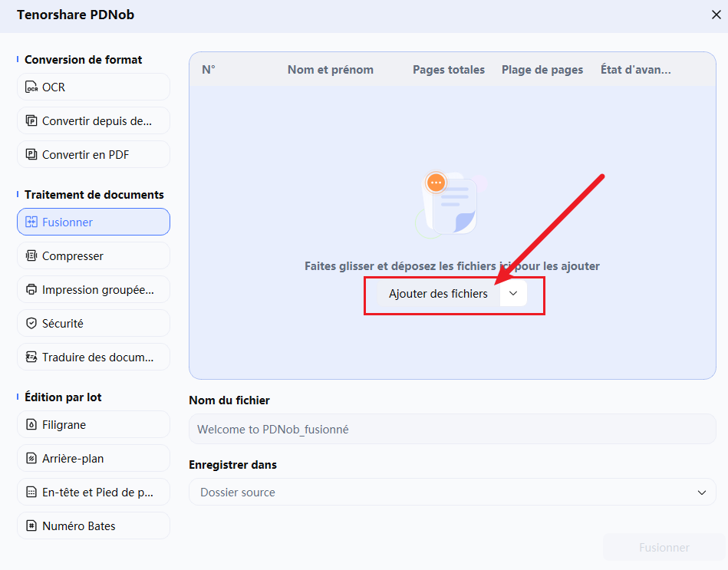Select the Fusionner sidebar label
The height and width of the screenshot is (570, 728).
[x=68, y=222]
